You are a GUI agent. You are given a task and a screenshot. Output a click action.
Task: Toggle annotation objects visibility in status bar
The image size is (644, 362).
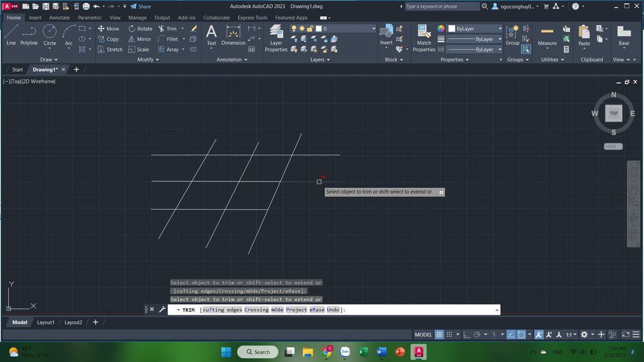[539, 335]
